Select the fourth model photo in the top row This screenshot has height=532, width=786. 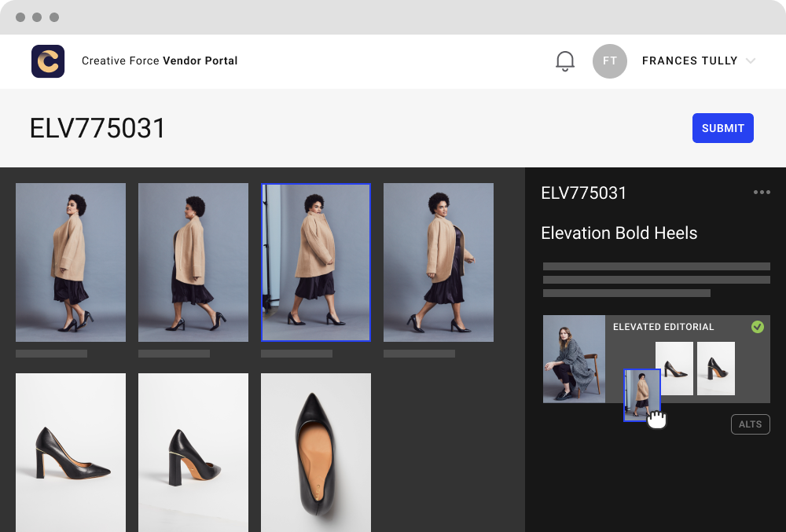tap(439, 262)
